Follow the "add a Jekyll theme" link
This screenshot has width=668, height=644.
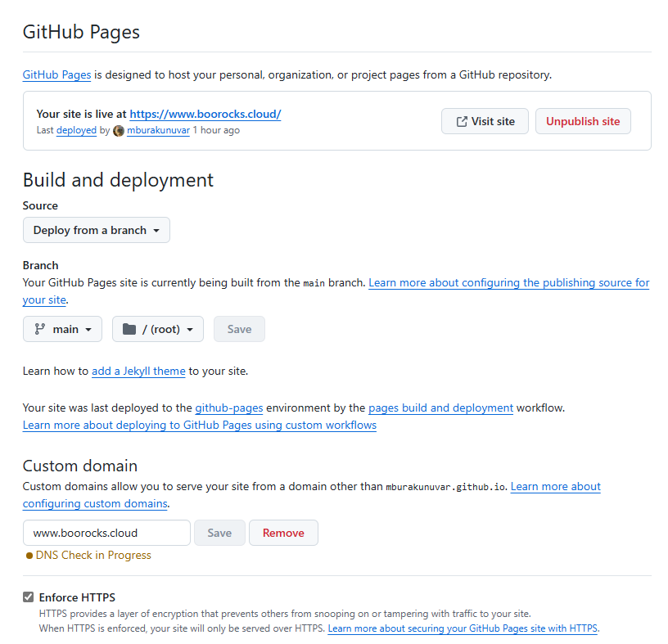(138, 371)
